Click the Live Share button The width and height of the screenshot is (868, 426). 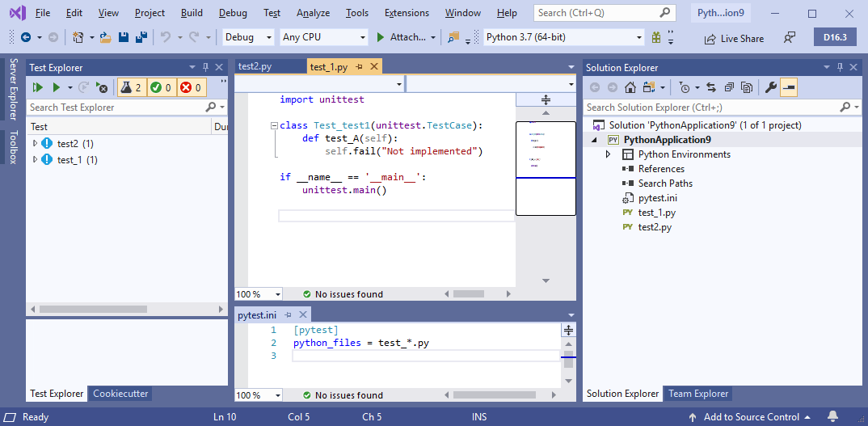734,38
